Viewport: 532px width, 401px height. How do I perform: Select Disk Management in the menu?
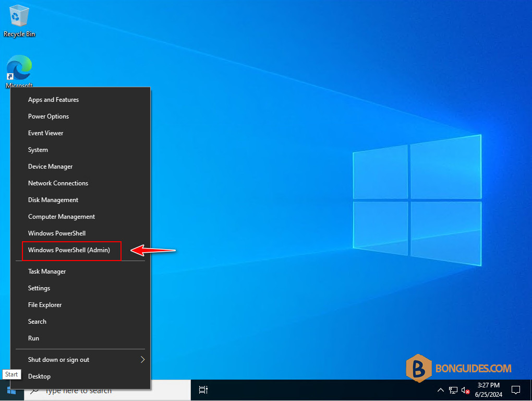(81, 199)
